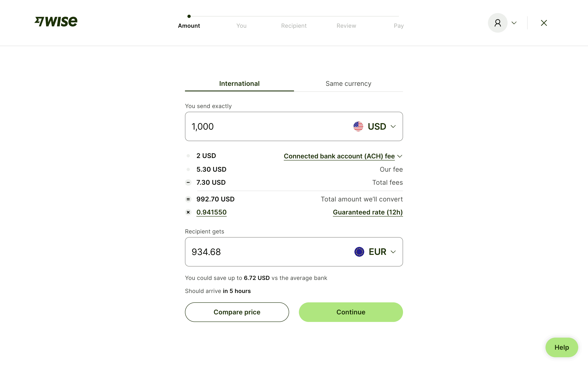
Task: Expand Connected bank account (ACH) fee options
Action: [x=343, y=156]
